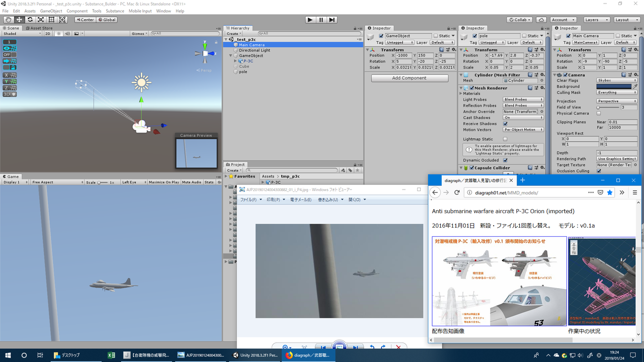Select the Rotate tool
The height and width of the screenshot is (362, 644).
[x=30, y=20]
